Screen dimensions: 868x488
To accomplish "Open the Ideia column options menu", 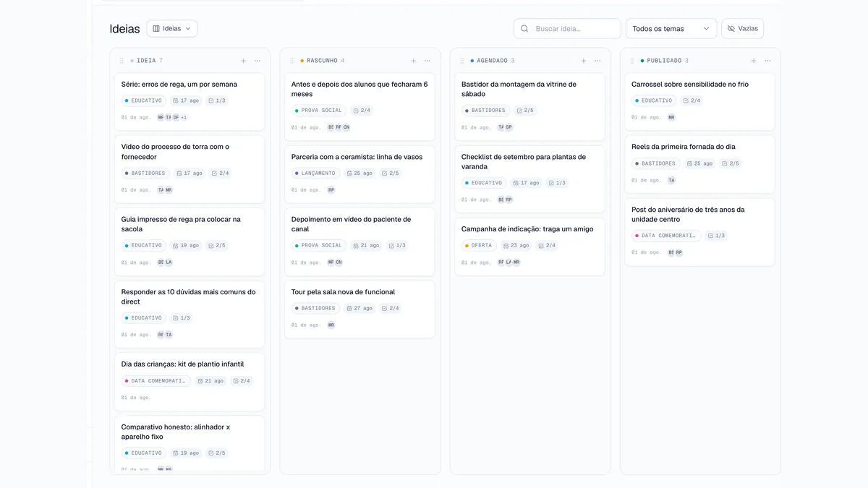I will pos(258,61).
